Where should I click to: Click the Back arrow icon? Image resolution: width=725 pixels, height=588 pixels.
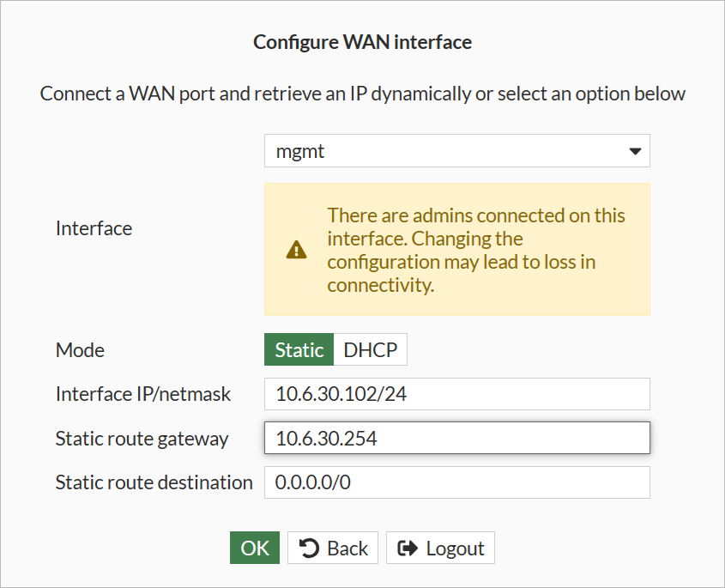(x=310, y=549)
